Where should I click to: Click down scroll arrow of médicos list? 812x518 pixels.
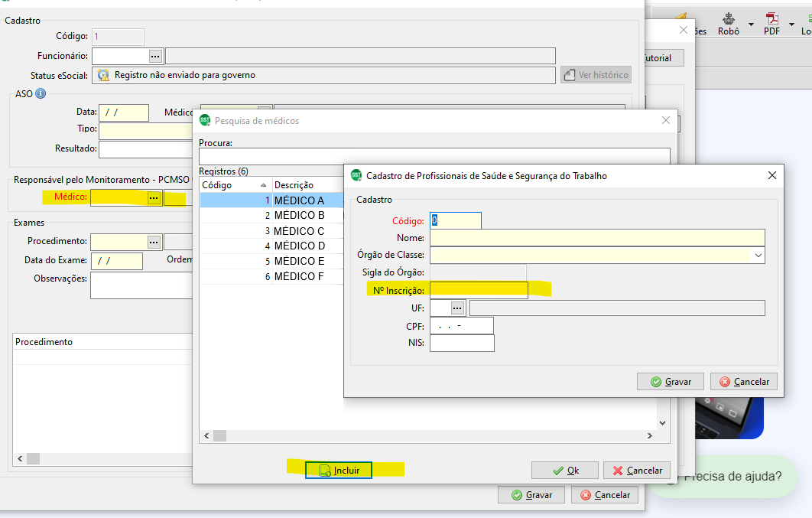point(662,422)
